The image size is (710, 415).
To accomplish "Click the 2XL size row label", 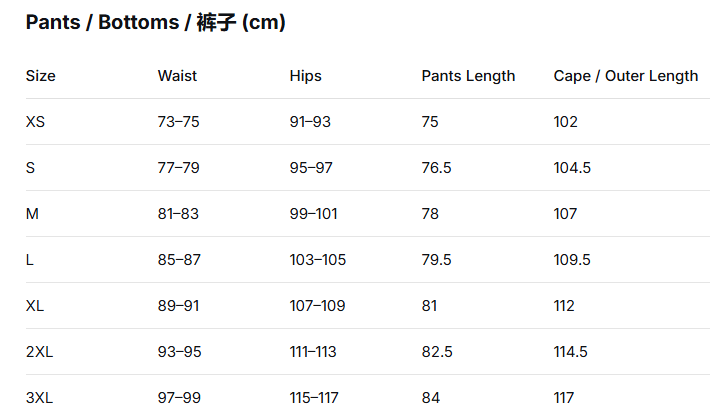I will pos(39,352).
